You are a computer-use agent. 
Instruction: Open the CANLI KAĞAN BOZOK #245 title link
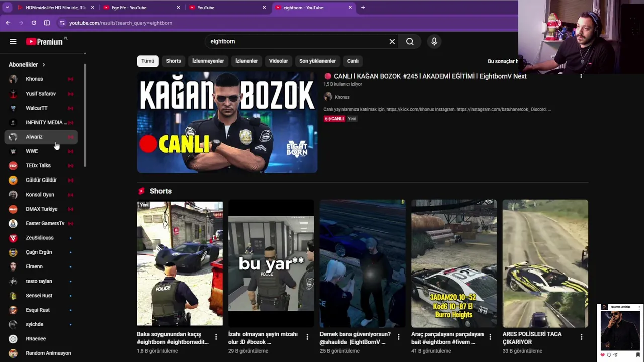click(430, 76)
